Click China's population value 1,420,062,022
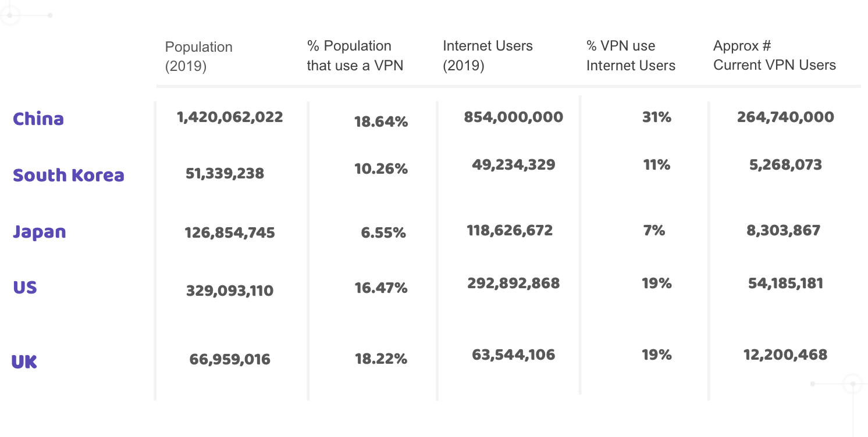 click(230, 117)
